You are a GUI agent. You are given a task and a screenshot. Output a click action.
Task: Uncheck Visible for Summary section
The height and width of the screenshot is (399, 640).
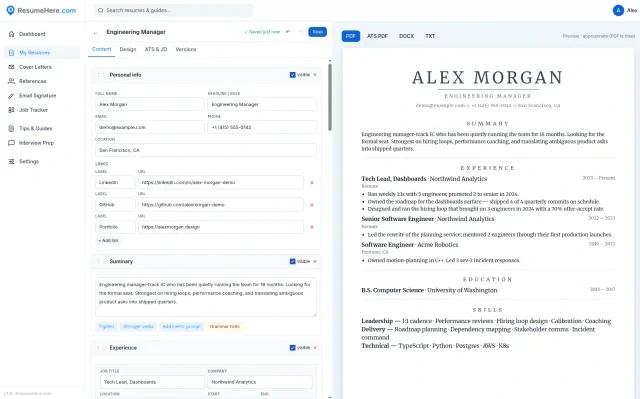pos(293,262)
